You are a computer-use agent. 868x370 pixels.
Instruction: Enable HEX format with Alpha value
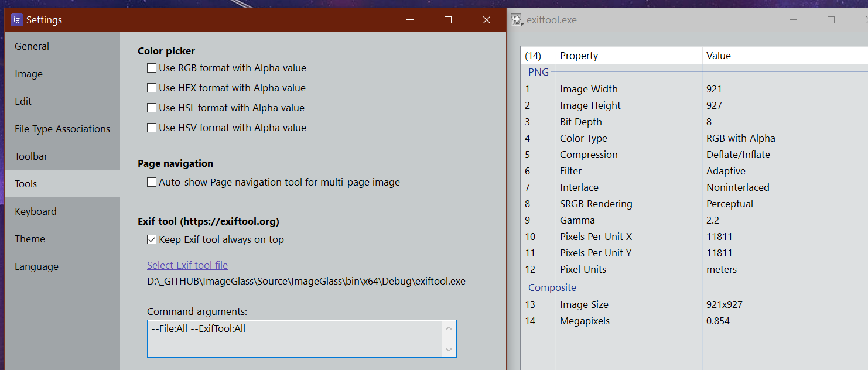152,88
